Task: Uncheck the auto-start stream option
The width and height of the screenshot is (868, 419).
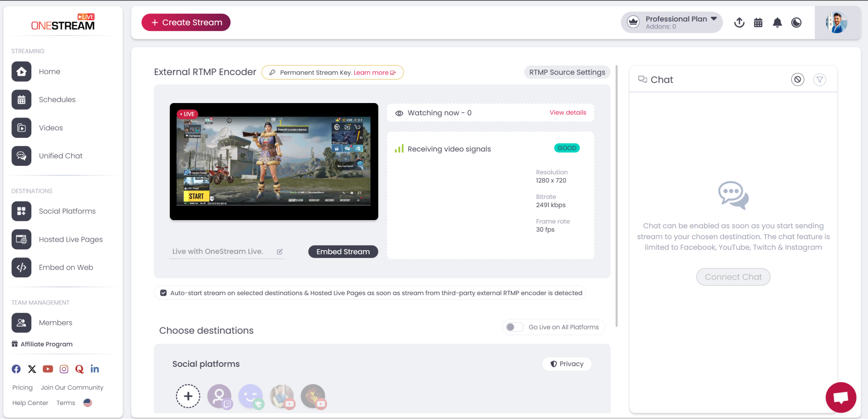Action: 163,293
